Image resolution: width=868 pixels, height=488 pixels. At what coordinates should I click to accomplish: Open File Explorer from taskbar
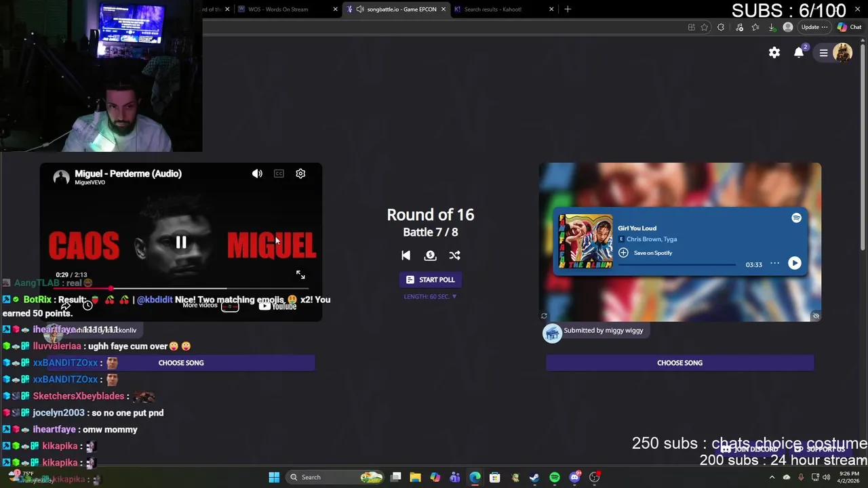coord(416,477)
